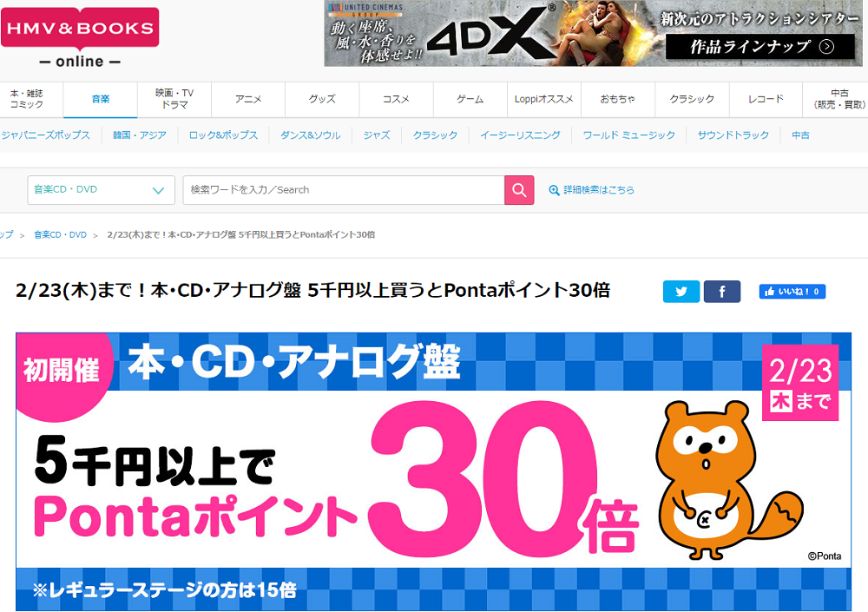Open the 4DX United Cinemas banner ad
Screen dimensions: 868x612
[x=593, y=33]
